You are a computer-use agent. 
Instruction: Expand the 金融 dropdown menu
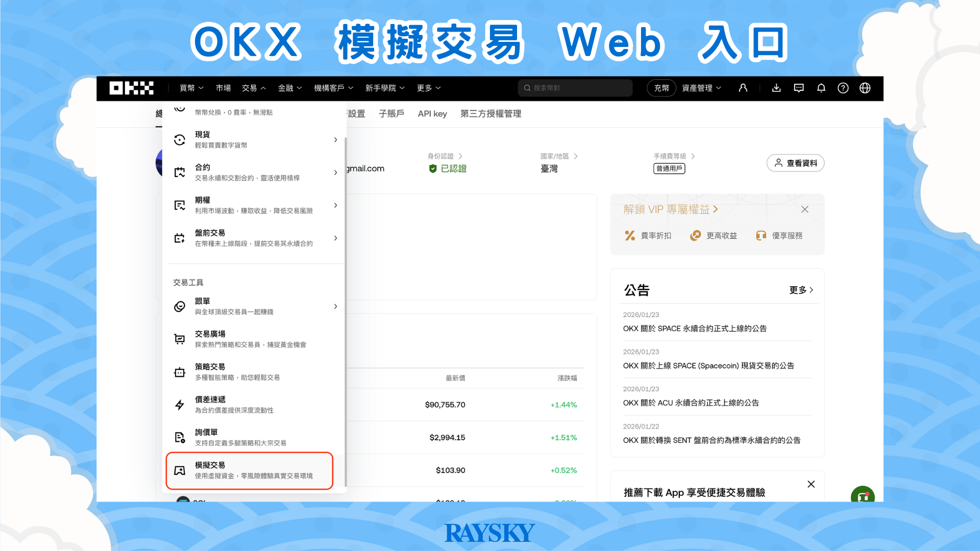coord(290,88)
